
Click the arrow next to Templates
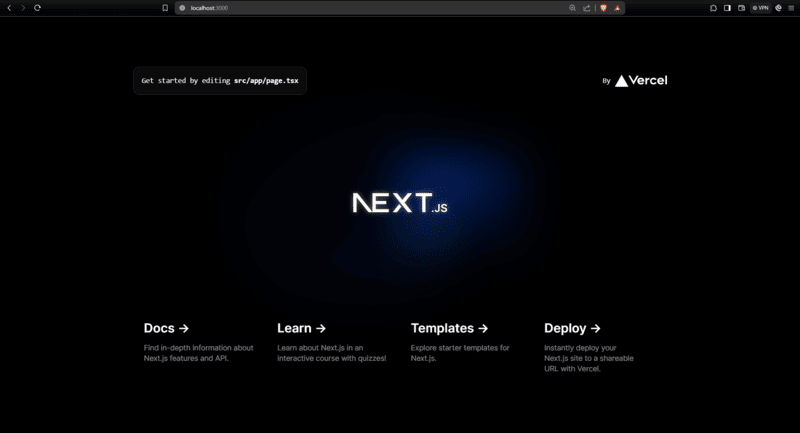483,328
